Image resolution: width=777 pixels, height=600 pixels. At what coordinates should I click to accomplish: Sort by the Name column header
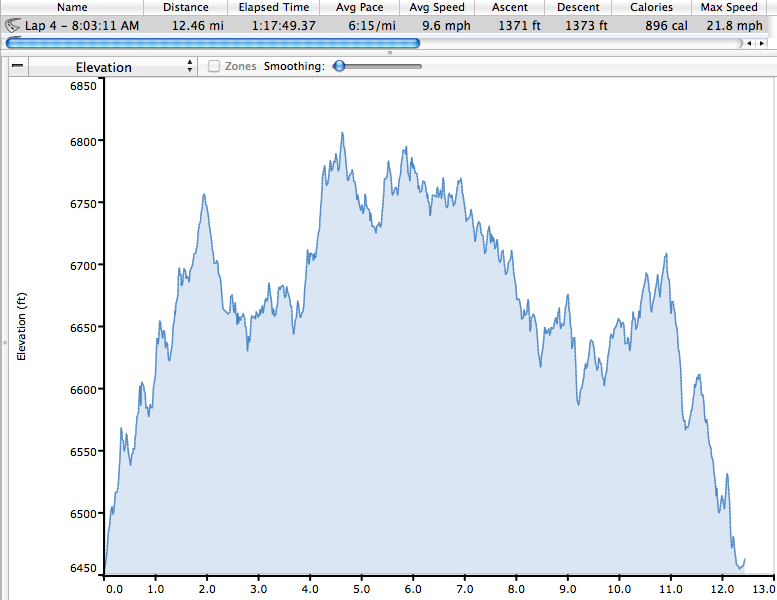pos(72,7)
